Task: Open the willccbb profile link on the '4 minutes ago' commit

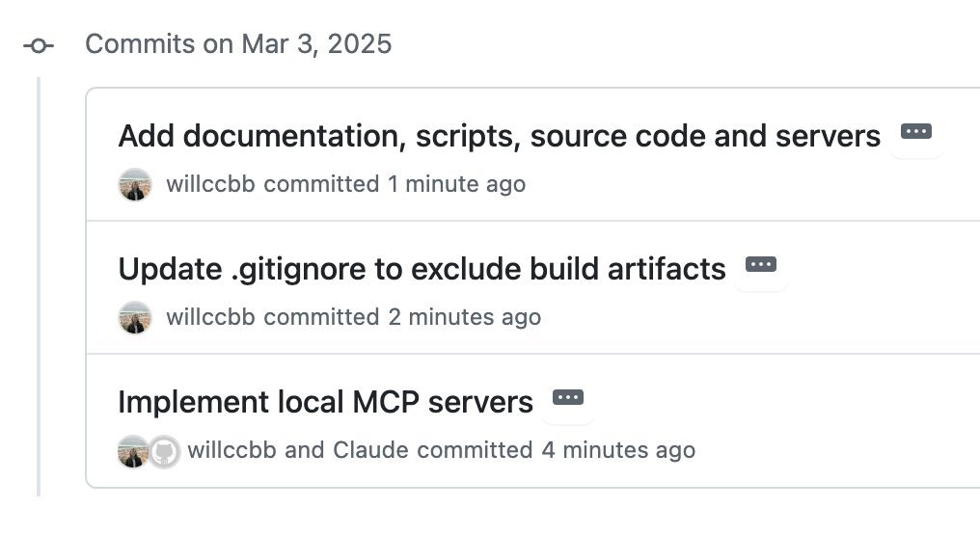Action: pyautogui.click(x=231, y=450)
